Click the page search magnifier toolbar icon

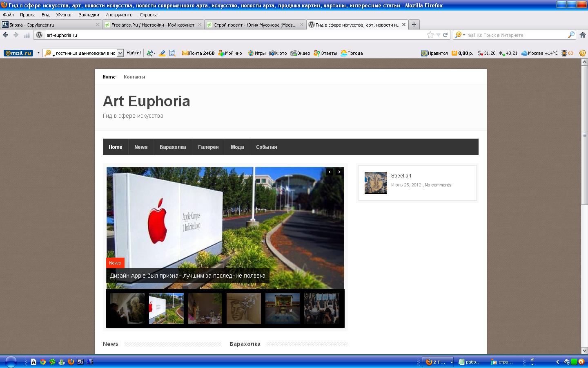[x=172, y=53]
